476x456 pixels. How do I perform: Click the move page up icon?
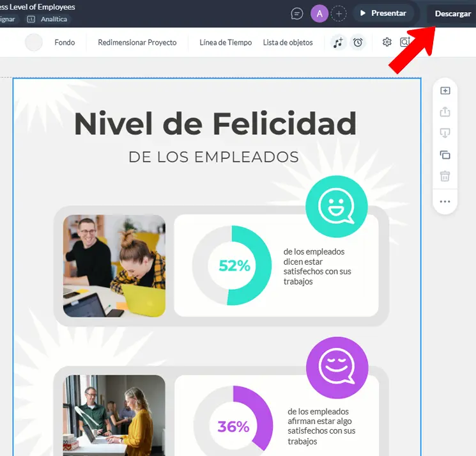point(445,111)
